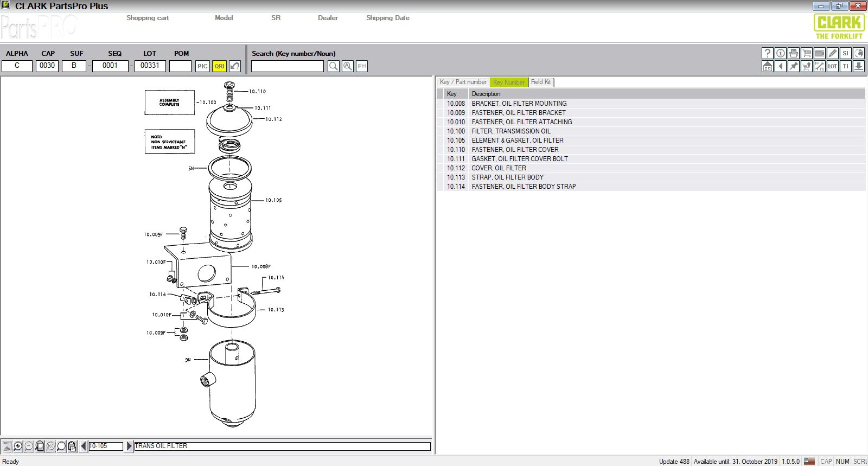868x466 pixels.
Task: Click the home icon button
Action: click(767, 66)
